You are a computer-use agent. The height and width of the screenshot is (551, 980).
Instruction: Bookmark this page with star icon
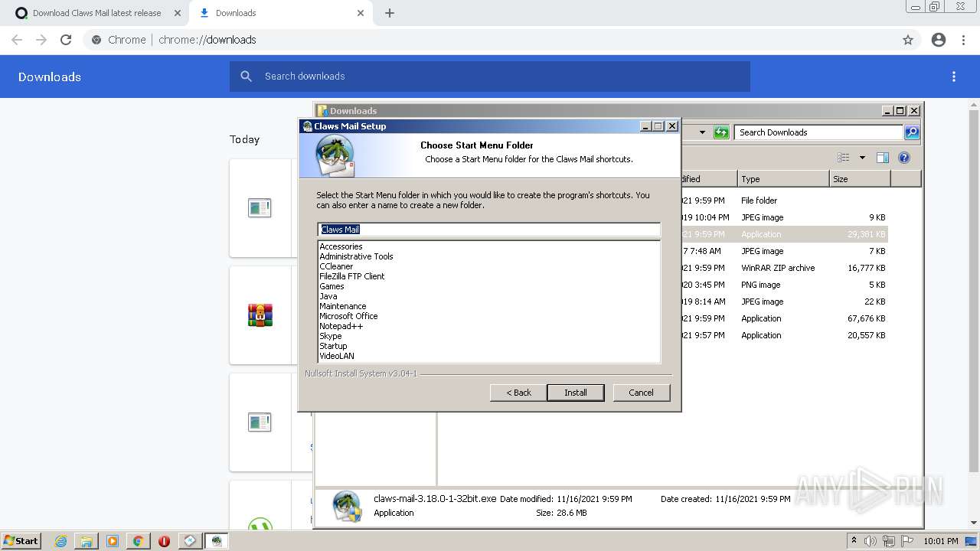click(x=908, y=40)
